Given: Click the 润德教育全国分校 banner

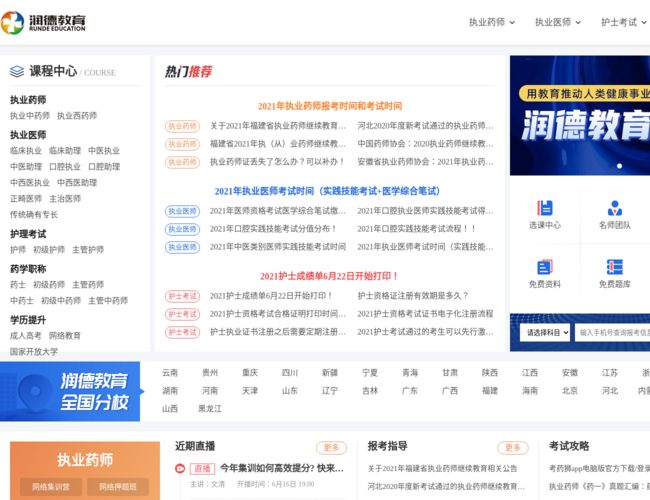Looking at the screenshot, I should (x=70, y=391).
